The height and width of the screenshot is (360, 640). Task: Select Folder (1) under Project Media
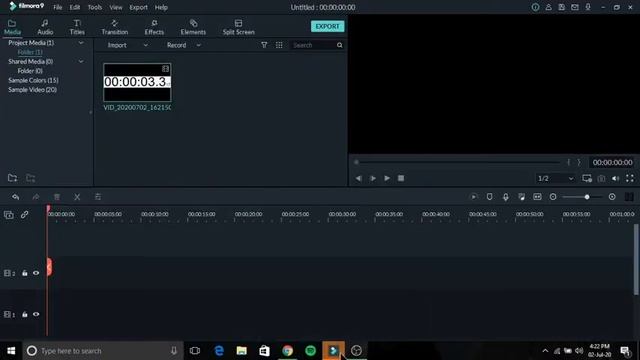(x=30, y=52)
